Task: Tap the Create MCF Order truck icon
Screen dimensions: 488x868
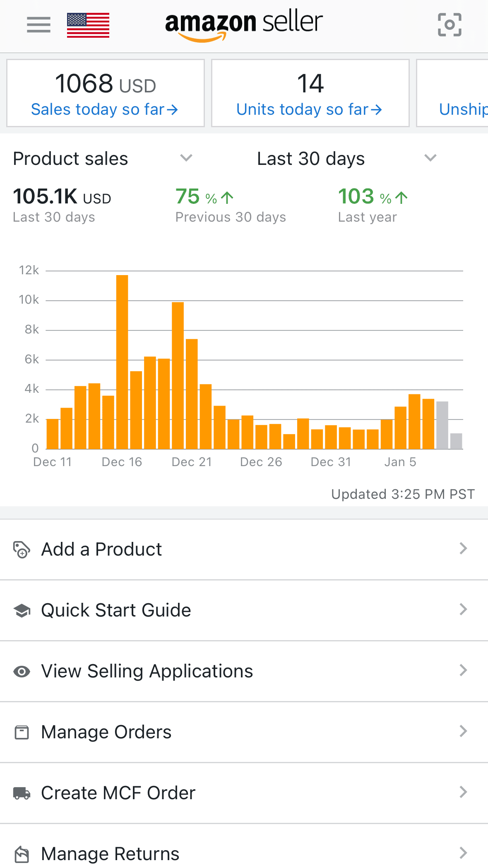Action: point(22,793)
